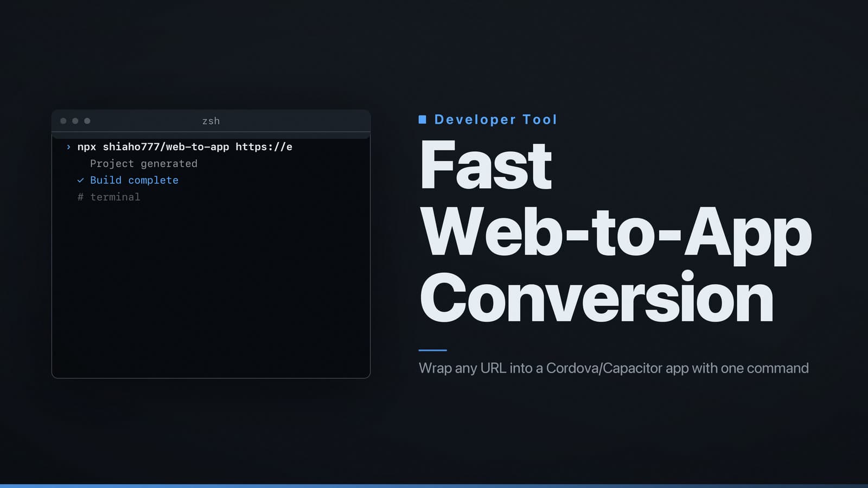This screenshot has height=488, width=868.
Task: Click the blue square before Developer Tool
Action: (x=423, y=119)
